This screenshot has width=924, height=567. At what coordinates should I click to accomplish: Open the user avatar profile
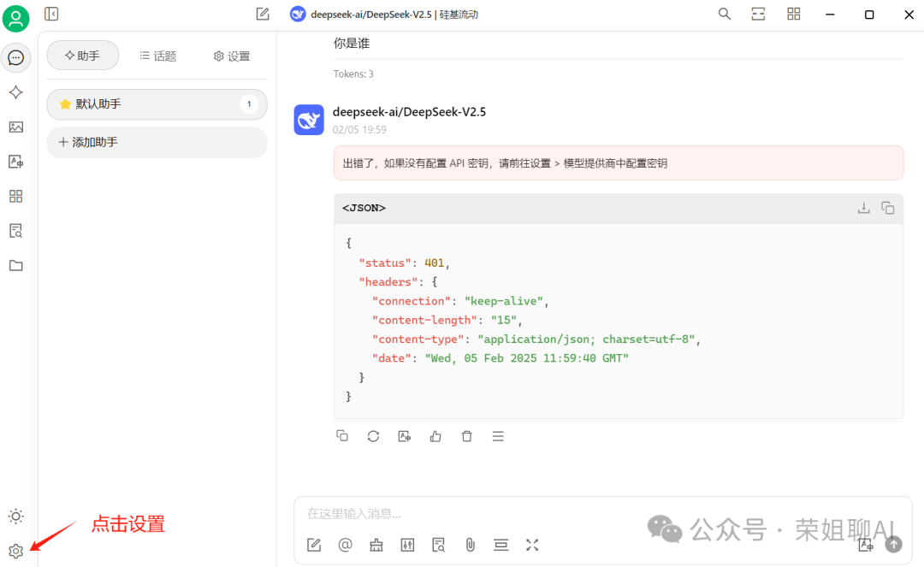[x=16, y=18]
